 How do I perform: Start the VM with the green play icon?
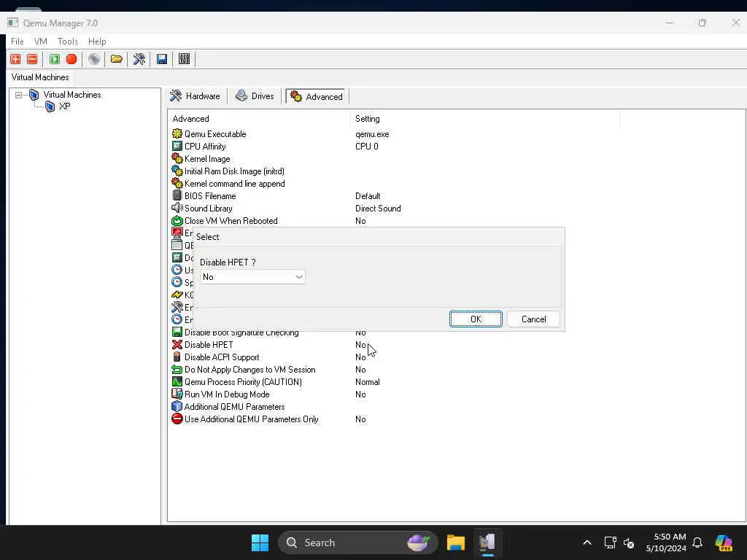[54, 59]
